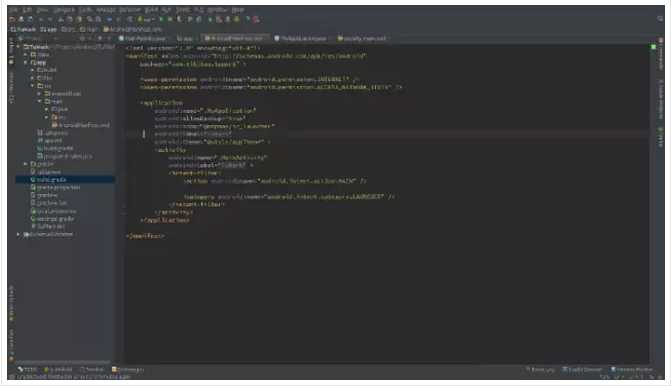Collapse the project root node in tree

pos(19,47)
